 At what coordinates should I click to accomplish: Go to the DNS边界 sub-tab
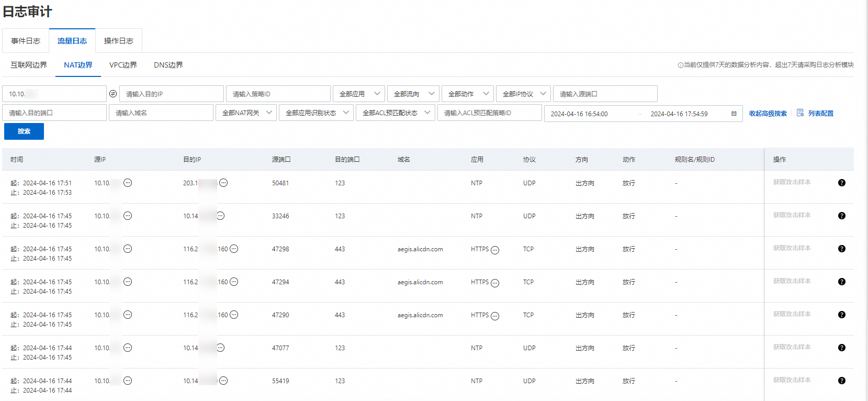168,65
